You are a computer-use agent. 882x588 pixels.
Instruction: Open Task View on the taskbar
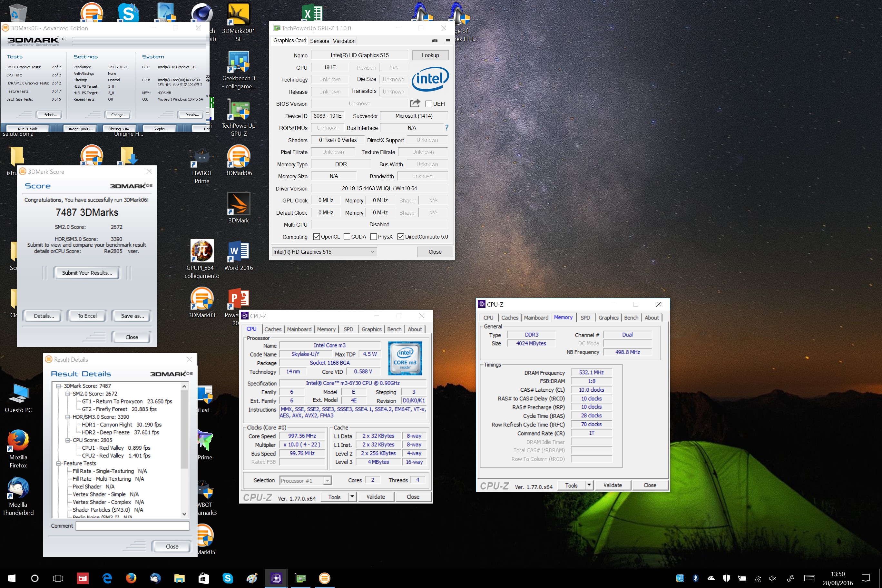point(58,578)
